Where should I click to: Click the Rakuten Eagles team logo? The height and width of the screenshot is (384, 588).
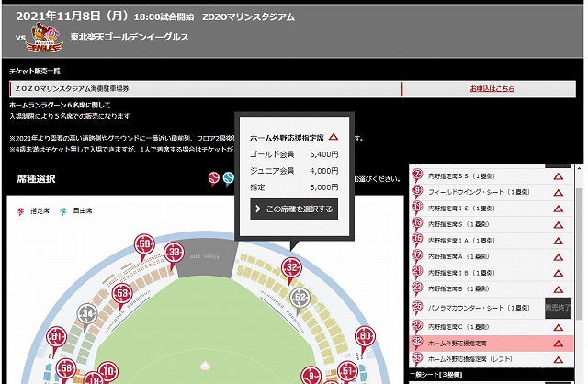point(44,38)
